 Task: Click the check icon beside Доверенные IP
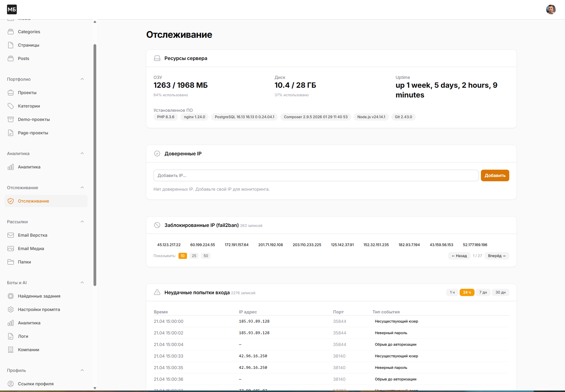point(157,154)
